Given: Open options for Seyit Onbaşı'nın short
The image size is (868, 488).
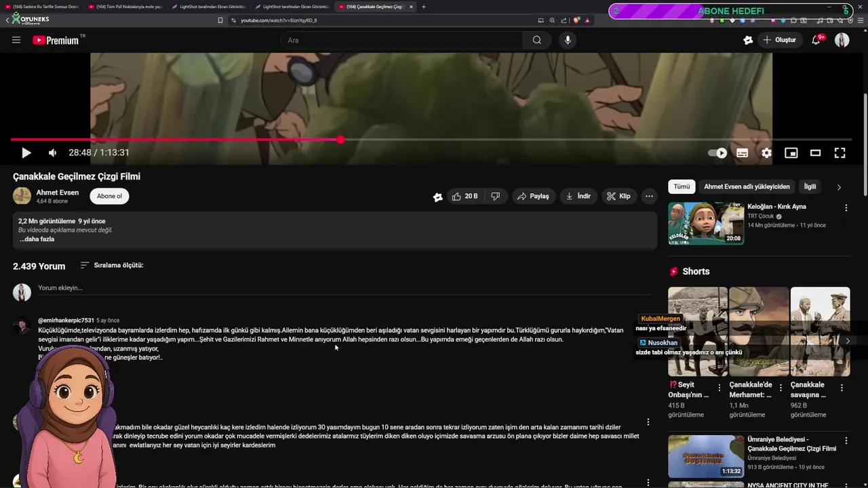Looking at the screenshot, I should (721, 388).
